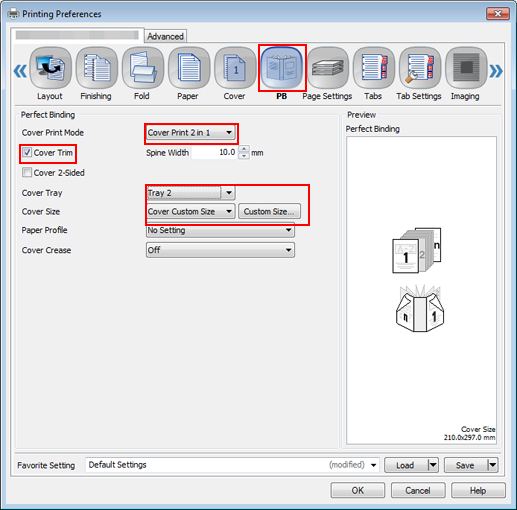Increase Spine Width with up arrow
The image size is (517, 510).
(244, 149)
